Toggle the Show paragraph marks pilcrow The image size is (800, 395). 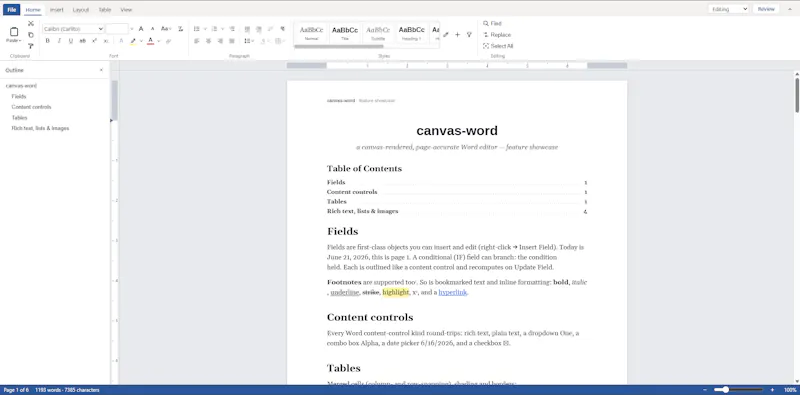click(282, 29)
